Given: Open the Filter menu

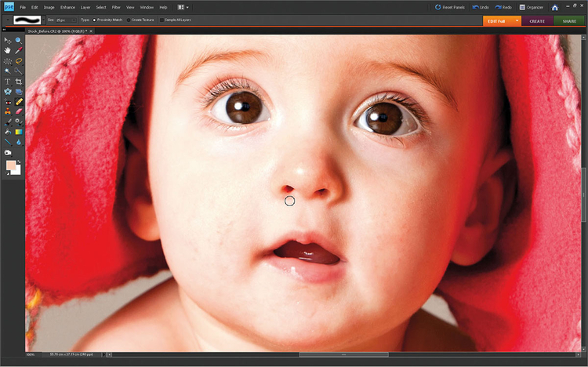Looking at the screenshot, I should tap(116, 8).
